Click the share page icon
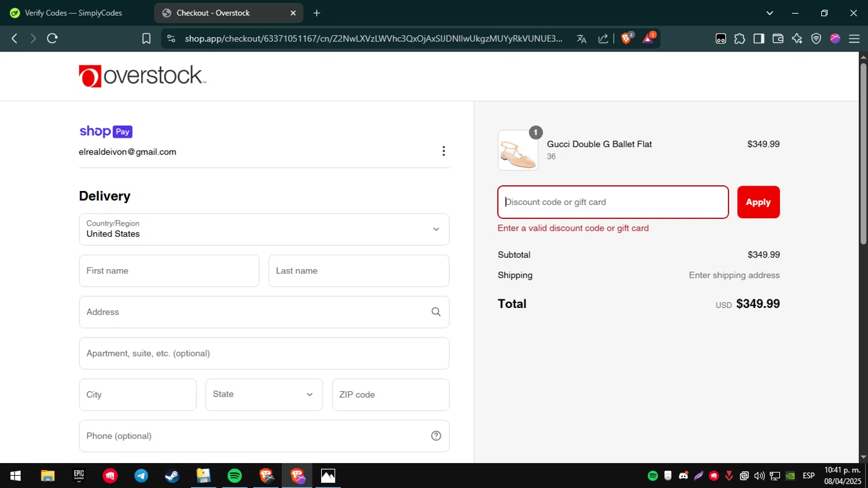 603,39
